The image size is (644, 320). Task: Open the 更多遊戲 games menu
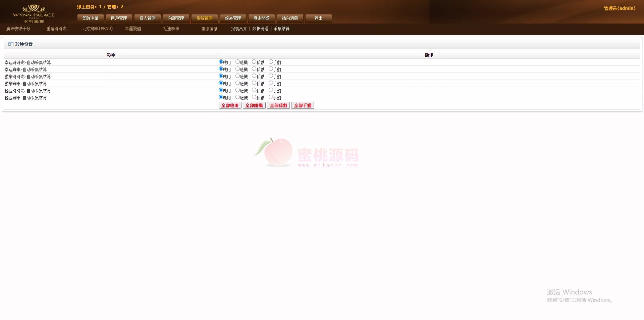(209, 29)
